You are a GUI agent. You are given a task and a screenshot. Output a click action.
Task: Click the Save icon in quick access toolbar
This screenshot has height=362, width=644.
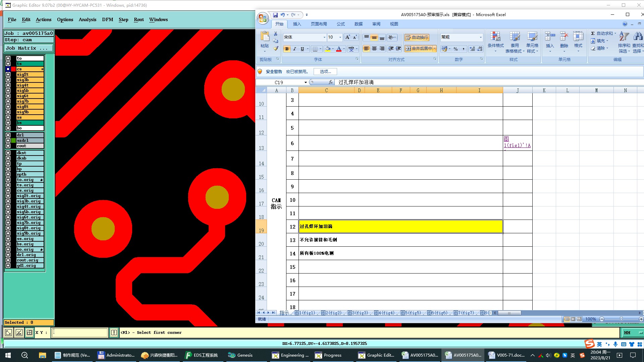click(275, 15)
